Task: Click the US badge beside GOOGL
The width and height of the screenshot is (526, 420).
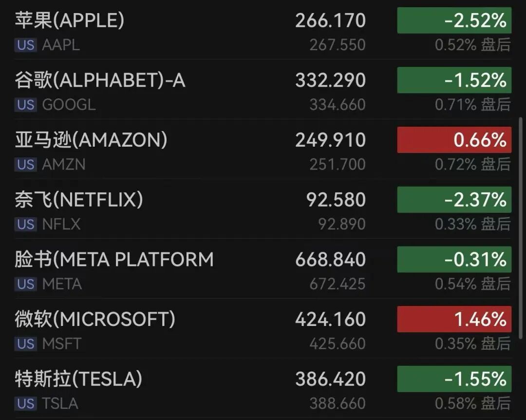Action: (x=25, y=105)
